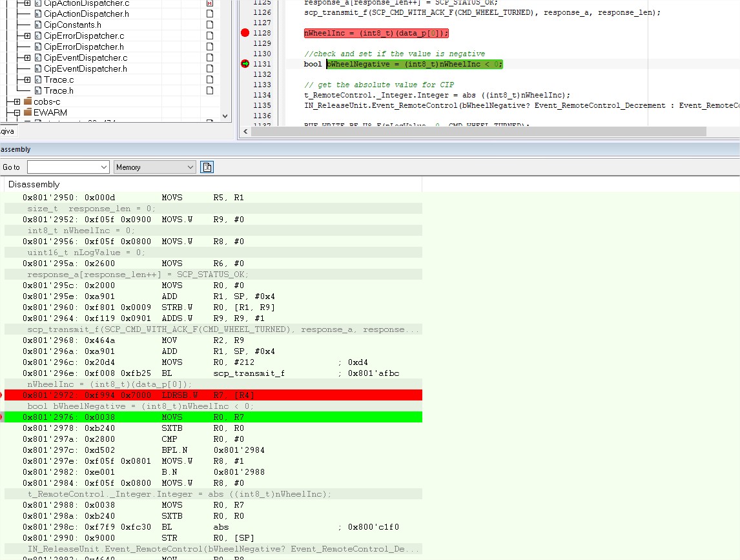Click the cobs-c folder icon
The height and width of the screenshot is (560, 740).
coord(27,101)
